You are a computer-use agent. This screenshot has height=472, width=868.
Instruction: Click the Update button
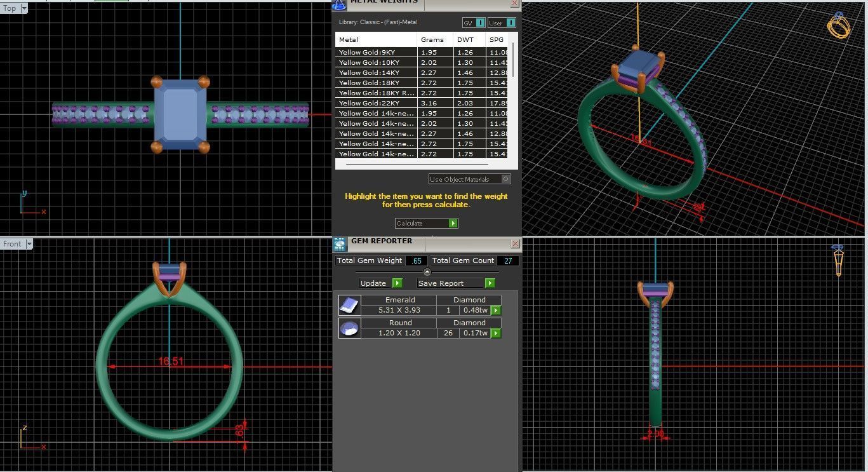[375, 283]
